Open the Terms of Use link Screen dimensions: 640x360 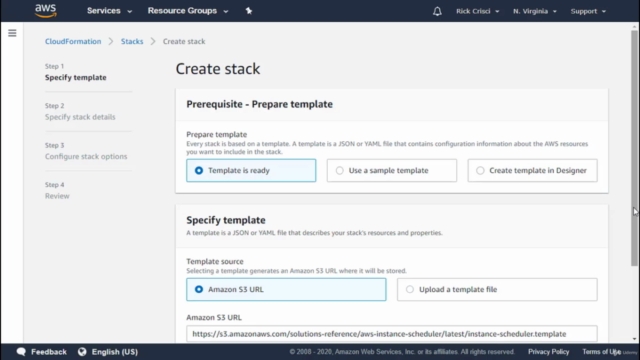(602, 351)
